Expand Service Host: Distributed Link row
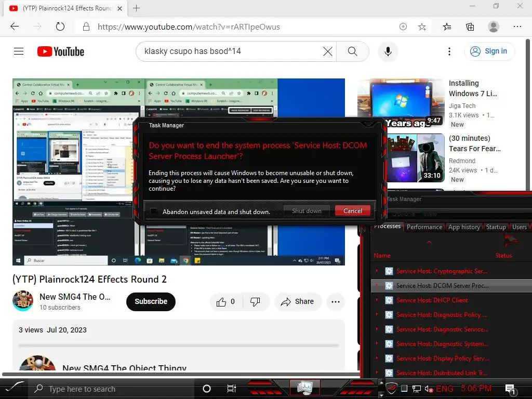Screen dimensions: 532x399 tap(377, 373)
